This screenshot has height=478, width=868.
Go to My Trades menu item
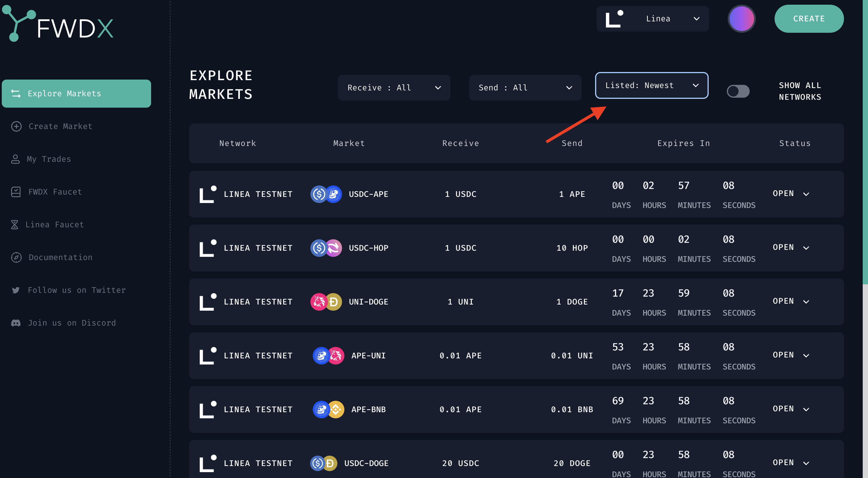49,159
